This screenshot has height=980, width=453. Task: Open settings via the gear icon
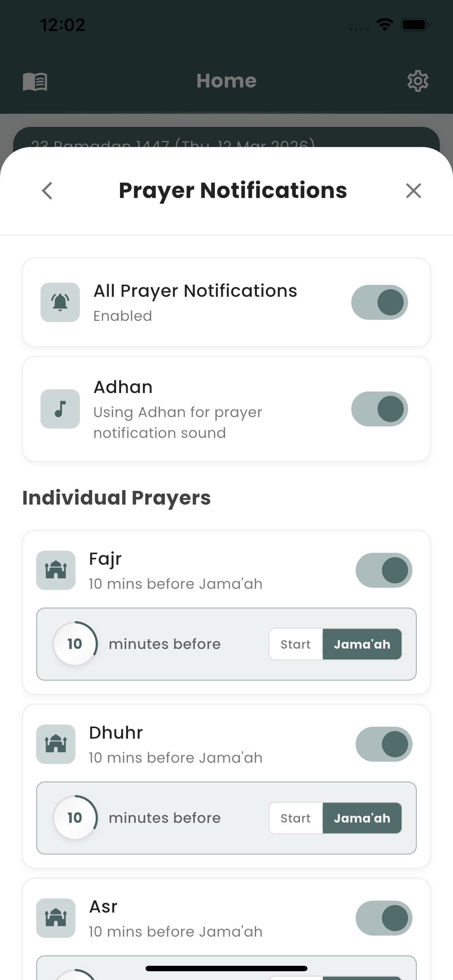point(418,81)
